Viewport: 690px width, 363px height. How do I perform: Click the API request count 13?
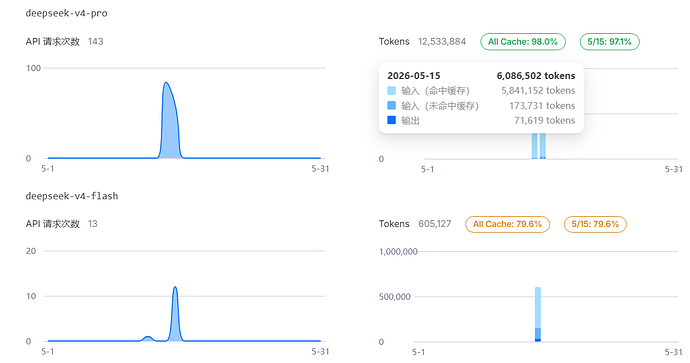pos(92,224)
